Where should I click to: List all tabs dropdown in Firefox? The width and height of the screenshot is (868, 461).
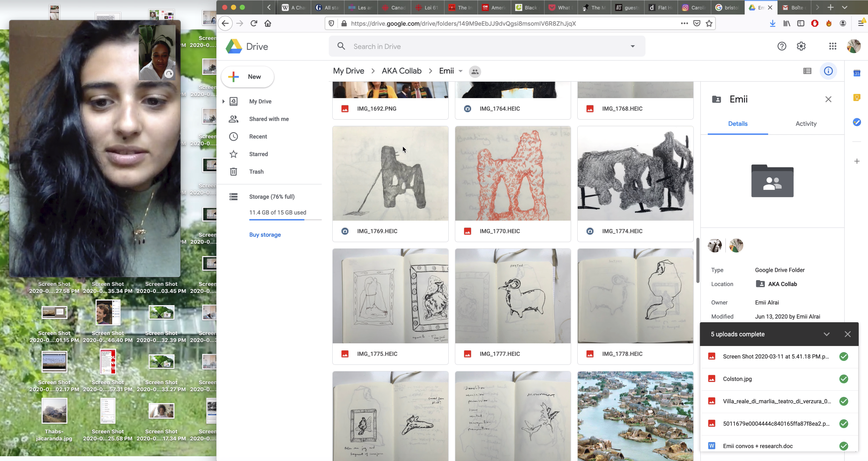click(x=845, y=7)
